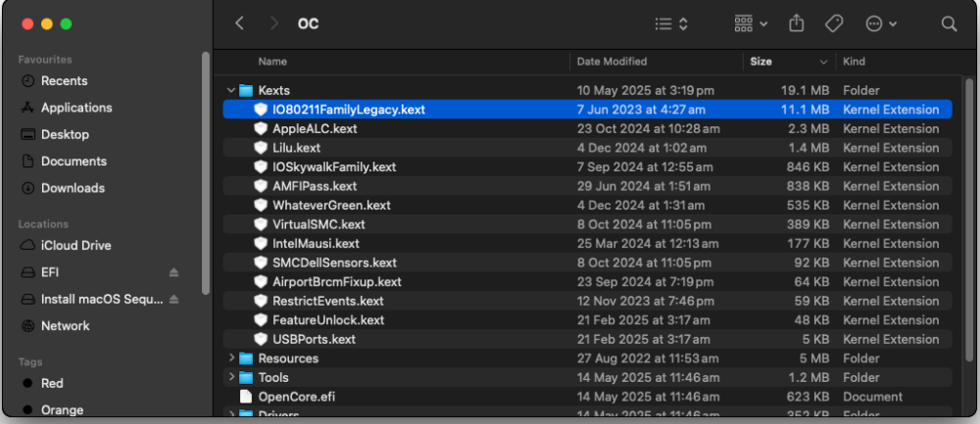Click the Share toolbar icon
Screen dimensions: 980x424
click(796, 24)
